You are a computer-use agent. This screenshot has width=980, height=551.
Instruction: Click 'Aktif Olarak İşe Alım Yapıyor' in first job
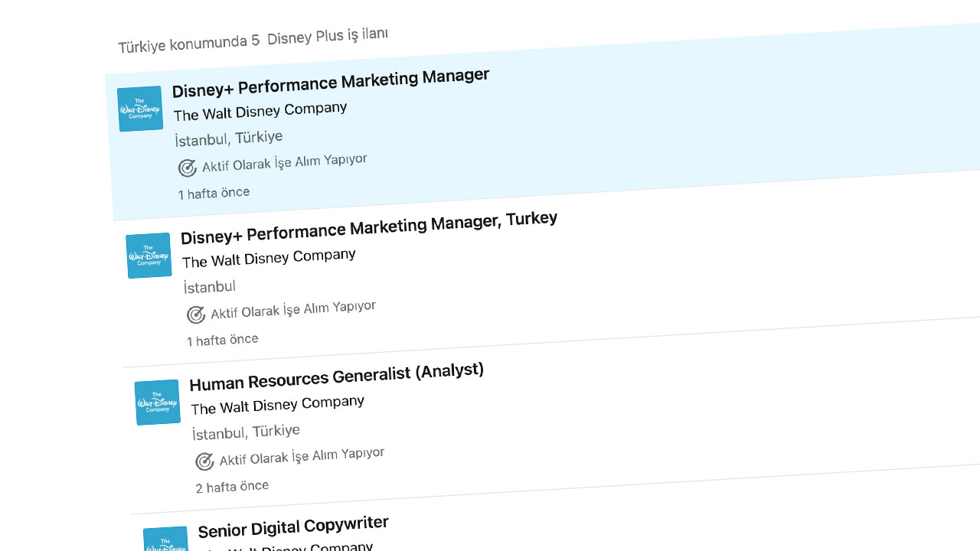click(285, 163)
